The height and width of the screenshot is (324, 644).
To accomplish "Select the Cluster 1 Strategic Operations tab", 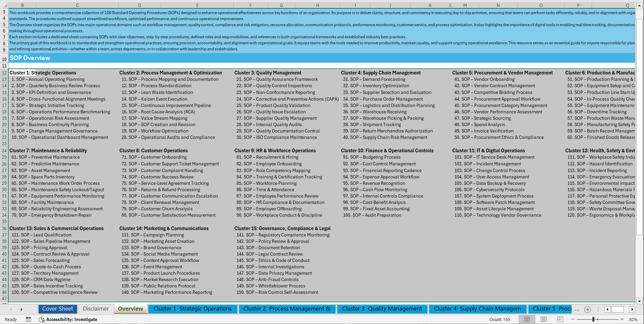I will (x=192, y=309).
